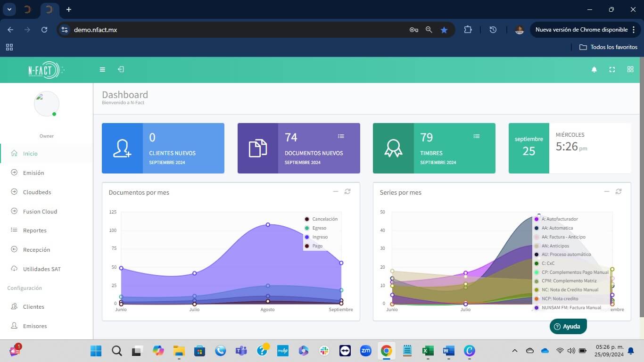Toggle fullscreen mode icon in header

[x=612, y=70]
